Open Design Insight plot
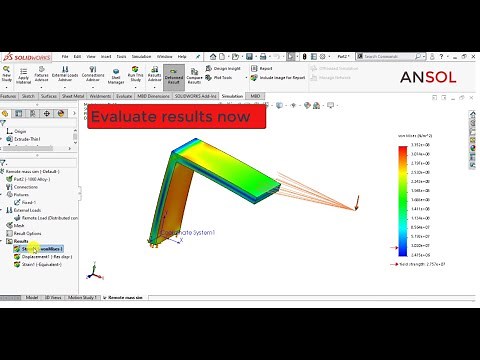The image size is (480, 360). (223, 68)
